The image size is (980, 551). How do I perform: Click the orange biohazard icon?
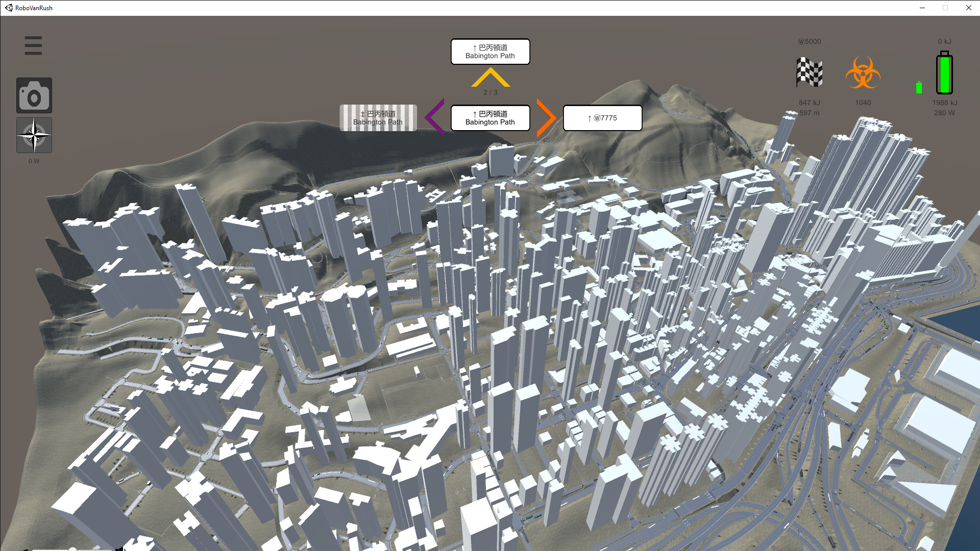(863, 73)
